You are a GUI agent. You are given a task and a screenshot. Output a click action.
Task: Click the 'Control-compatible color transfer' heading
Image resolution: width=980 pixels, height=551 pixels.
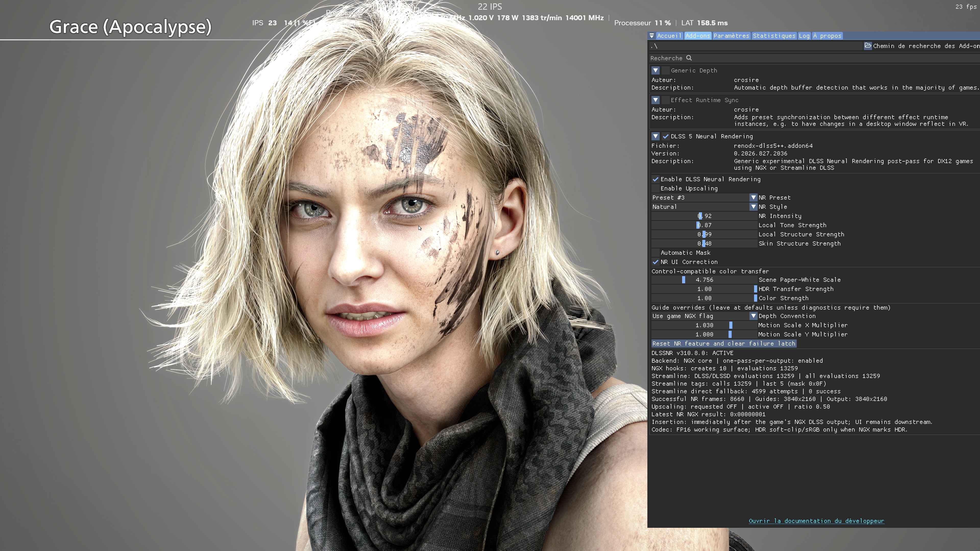[710, 271]
